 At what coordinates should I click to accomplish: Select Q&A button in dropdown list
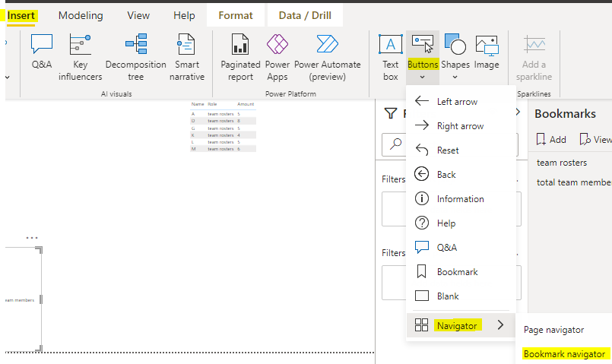tap(461, 247)
